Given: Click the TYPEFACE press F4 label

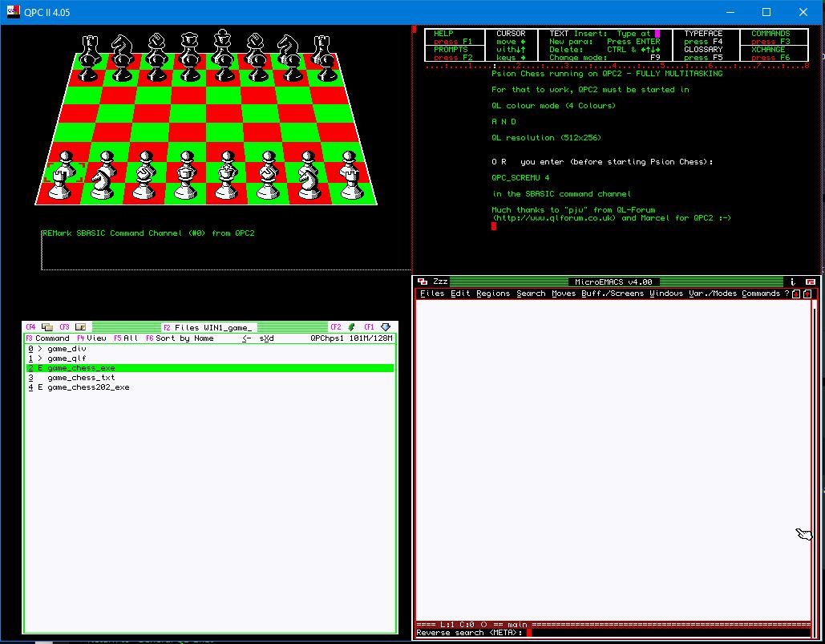Looking at the screenshot, I should click(x=703, y=38).
